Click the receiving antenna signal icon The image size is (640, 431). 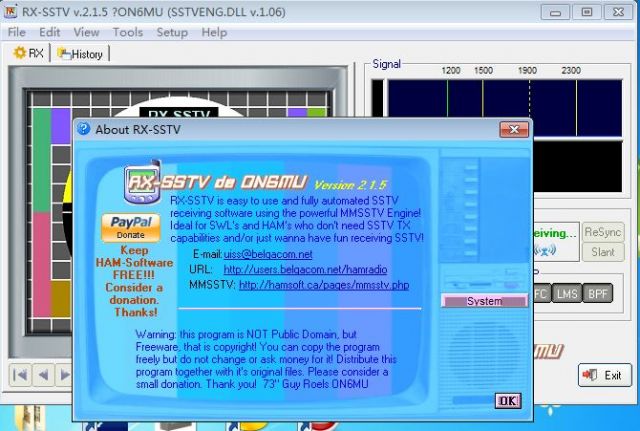[x=545, y=250]
